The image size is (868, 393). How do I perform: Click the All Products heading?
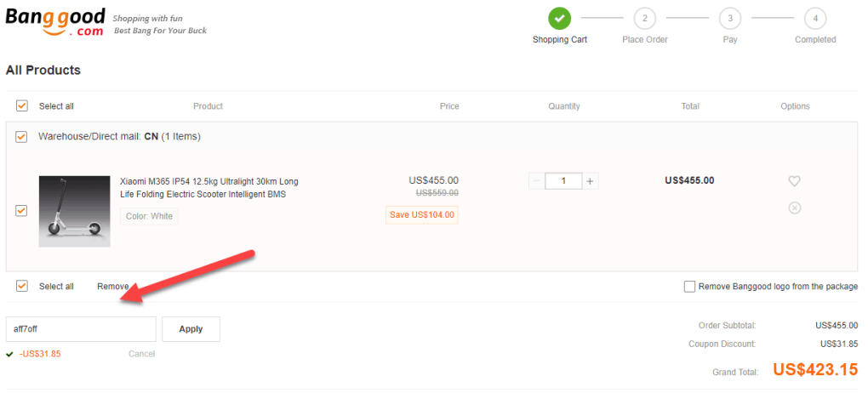click(x=43, y=71)
